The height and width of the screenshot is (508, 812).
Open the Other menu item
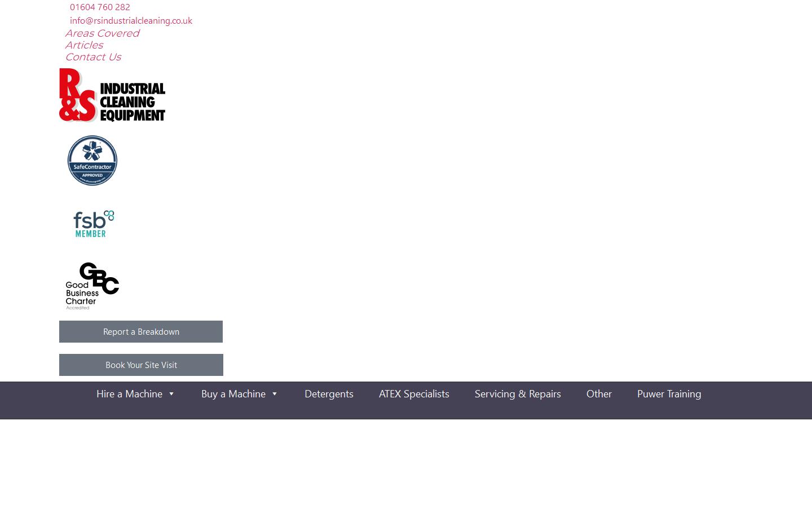(599, 394)
